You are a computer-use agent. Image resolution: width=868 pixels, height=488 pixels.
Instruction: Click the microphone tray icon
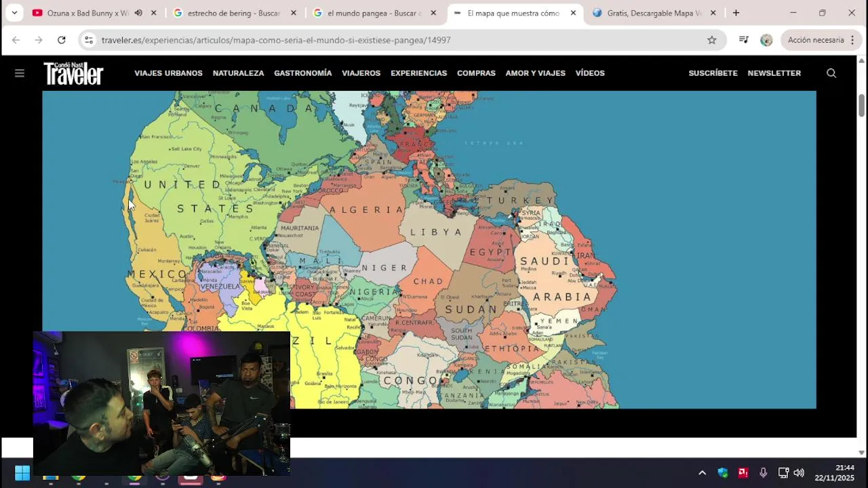point(763,473)
